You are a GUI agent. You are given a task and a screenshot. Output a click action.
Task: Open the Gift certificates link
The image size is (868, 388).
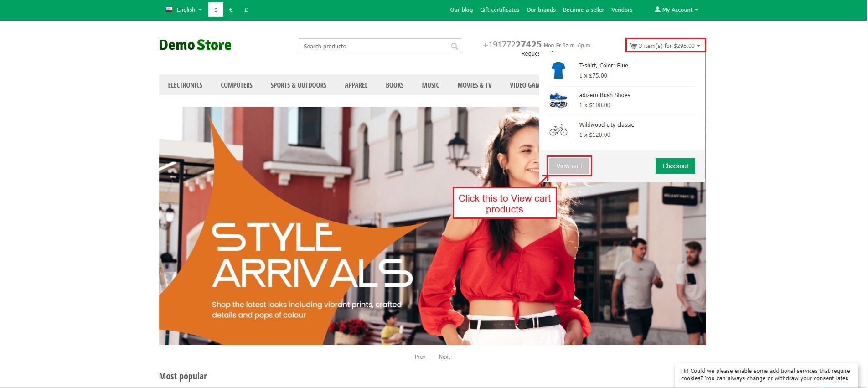[499, 10]
